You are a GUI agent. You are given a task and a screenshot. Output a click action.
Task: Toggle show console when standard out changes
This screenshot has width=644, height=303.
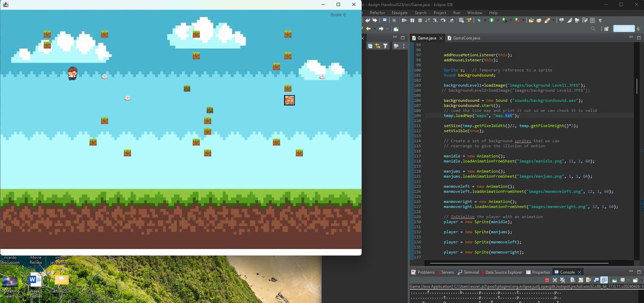(596, 280)
